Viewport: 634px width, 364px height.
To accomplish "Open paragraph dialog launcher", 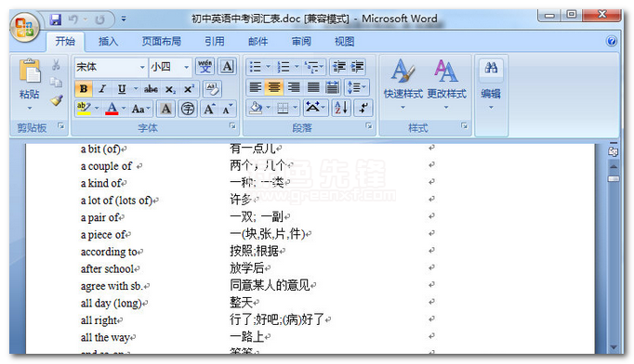I will [x=369, y=126].
